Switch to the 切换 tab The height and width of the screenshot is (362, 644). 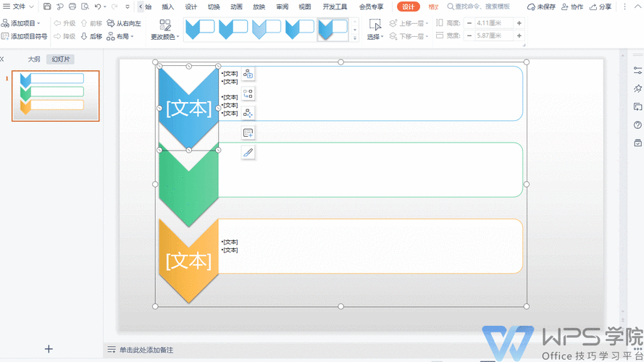(214, 7)
